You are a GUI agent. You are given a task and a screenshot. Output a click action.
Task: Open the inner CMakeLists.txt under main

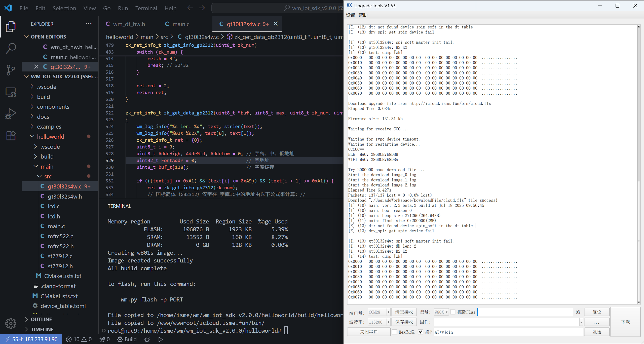(x=63, y=276)
